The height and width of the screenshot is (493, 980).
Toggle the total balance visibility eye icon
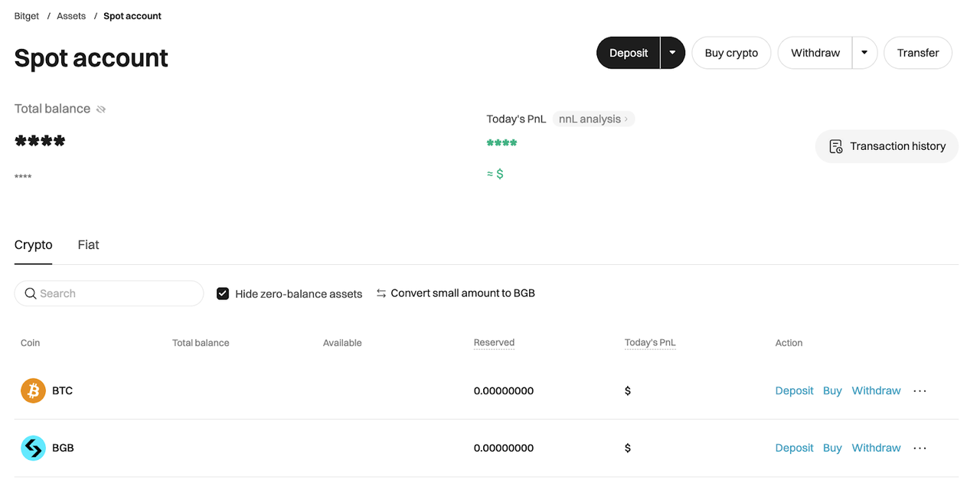point(101,109)
